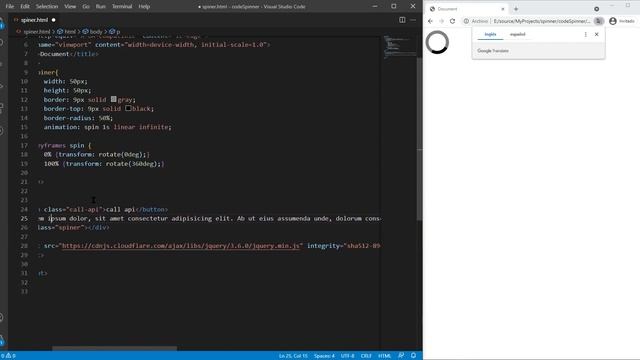Open the Run menu
The image size is (640, 360).
click(100, 6)
